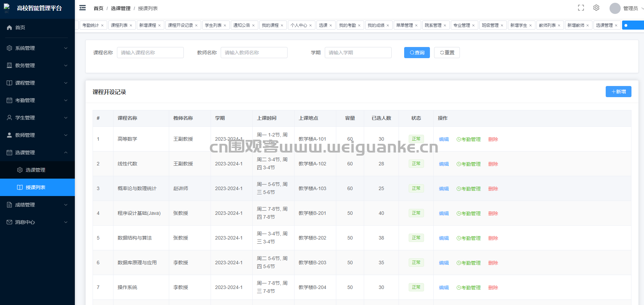Viewport: 644px width, 305px height.
Task: Click the 课程名称 search input field
Action: click(150, 53)
